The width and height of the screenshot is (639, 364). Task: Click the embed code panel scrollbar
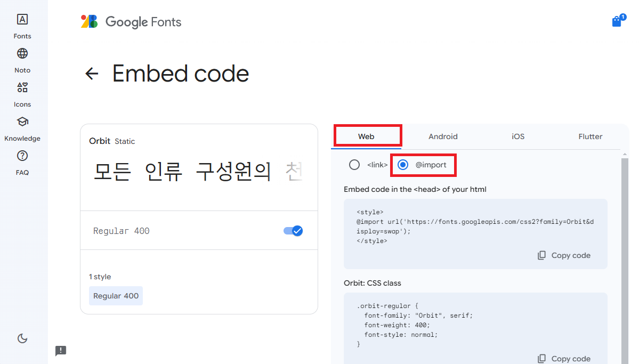pyautogui.click(x=625, y=261)
